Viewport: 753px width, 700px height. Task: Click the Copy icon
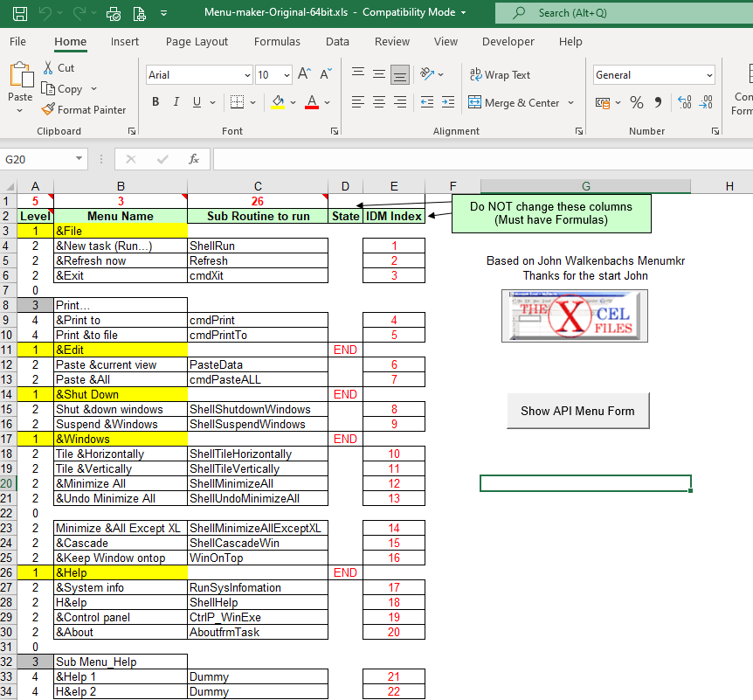pyautogui.click(x=48, y=89)
